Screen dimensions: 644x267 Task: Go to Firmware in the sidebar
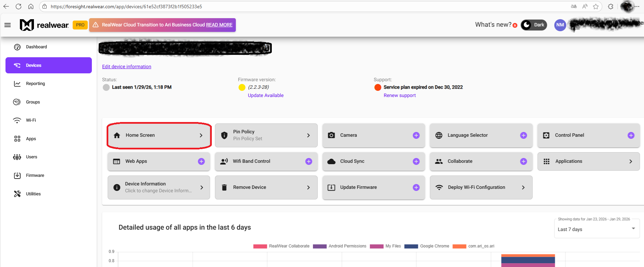coord(35,175)
